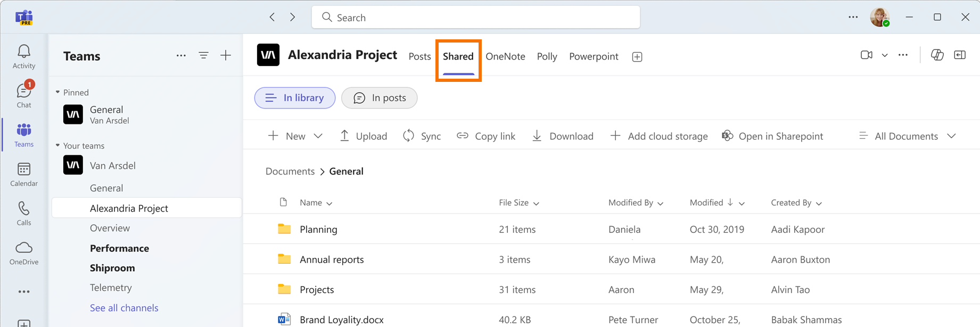
Task: Select the Projects folder icon
Action: tap(284, 289)
